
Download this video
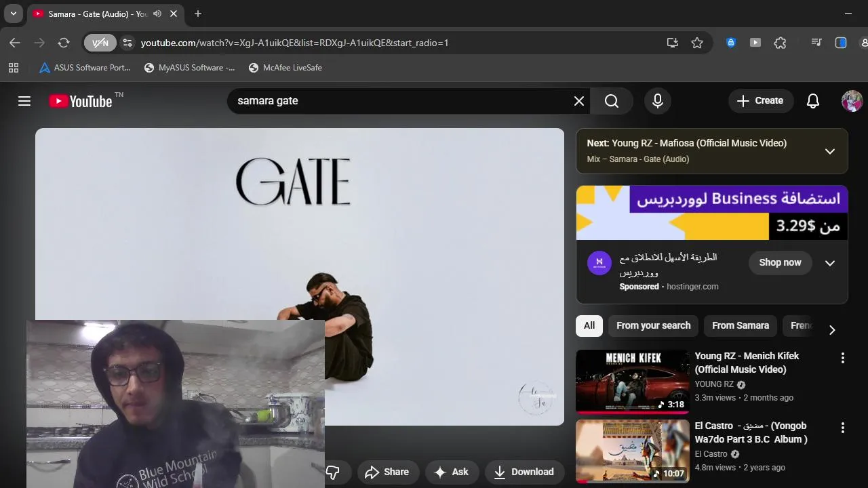[x=524, y=472]
